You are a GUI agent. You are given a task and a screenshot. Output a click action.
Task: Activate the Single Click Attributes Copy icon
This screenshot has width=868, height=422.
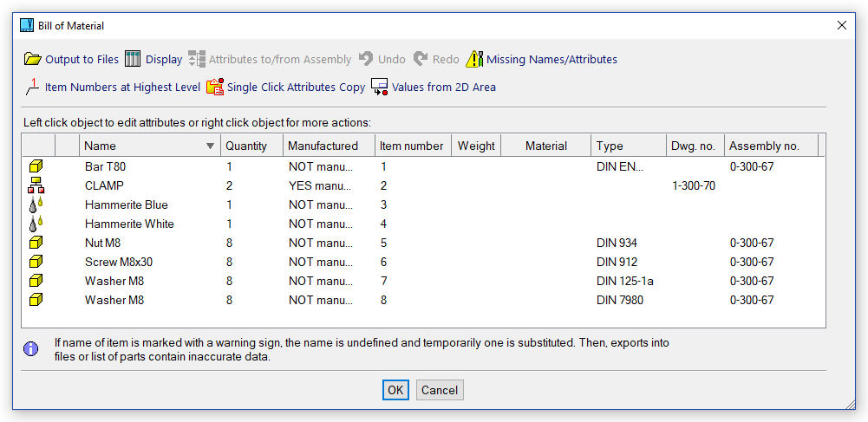tap(215, 87)
